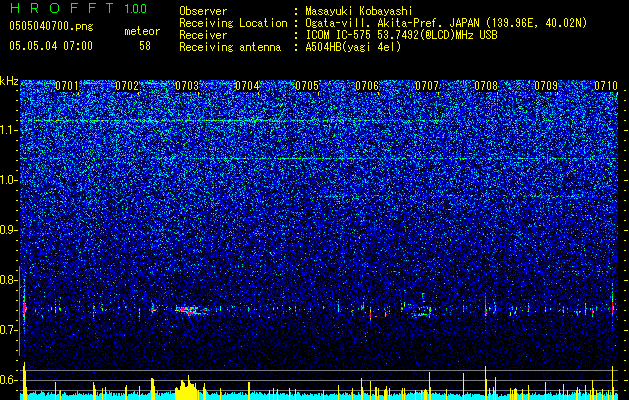The image size is (629, 400).
Task: Click the HROFFT 1.0.0 title text
Action: click(78, 8)
